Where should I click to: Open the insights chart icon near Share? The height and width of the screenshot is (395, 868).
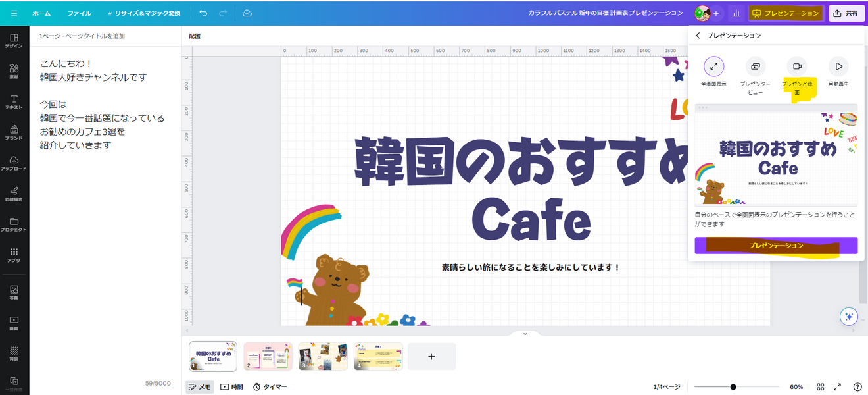pyautogui.click(x=736, y=13)
